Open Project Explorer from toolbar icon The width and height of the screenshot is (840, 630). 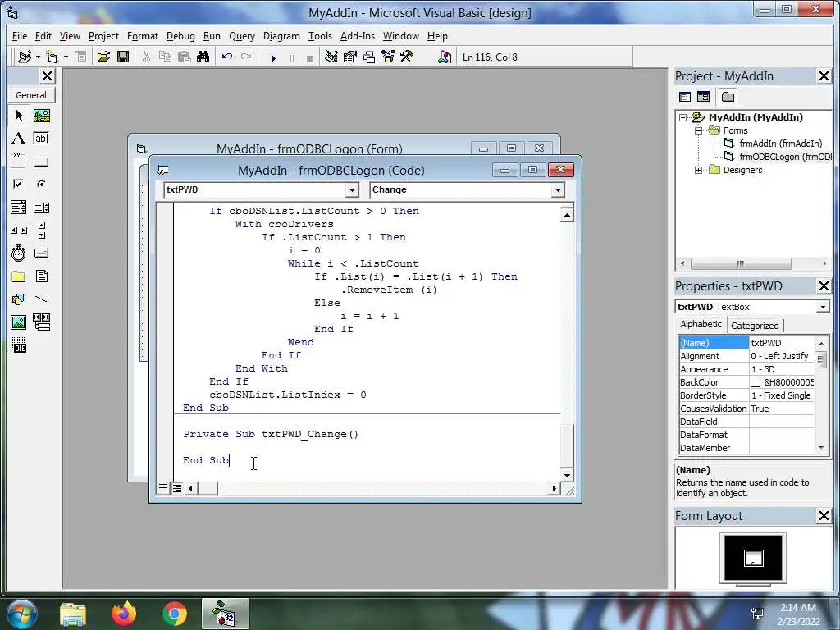[x=331, y=57]
